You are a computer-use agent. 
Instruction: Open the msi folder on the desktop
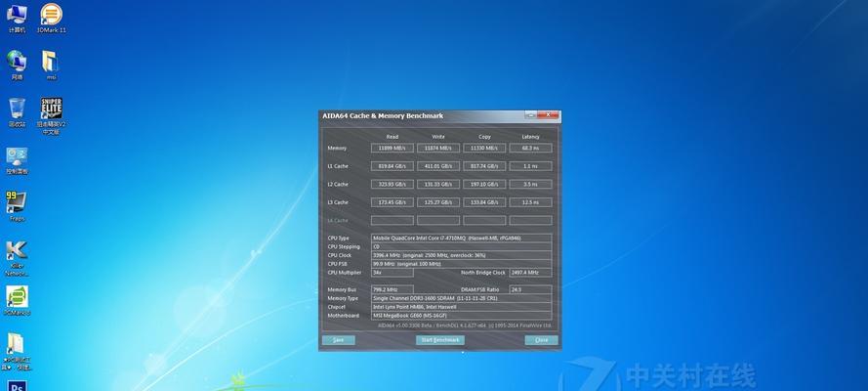(51, 65)
